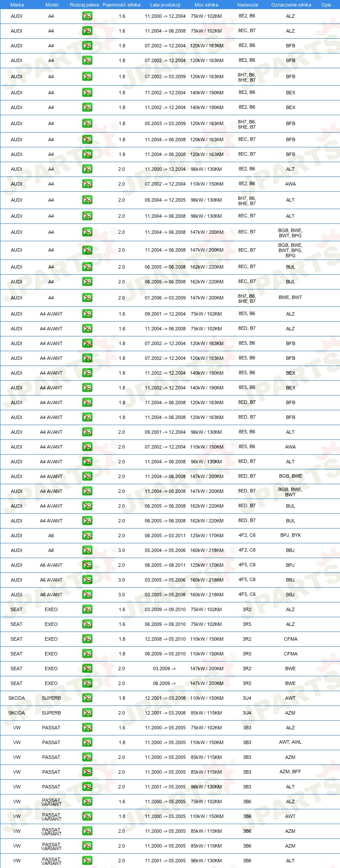Click engine code 'BGB, BWE' in A4 Avant row

point(290,476)
